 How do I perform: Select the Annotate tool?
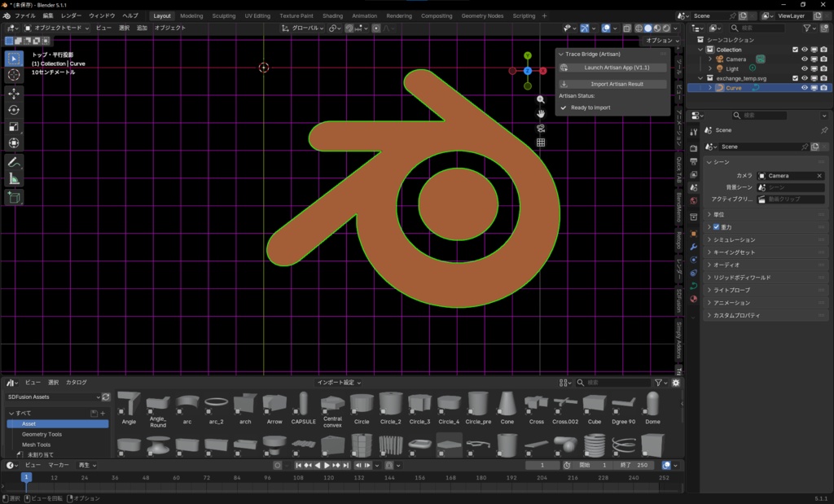pyautogui.click(x=13, y=162)
